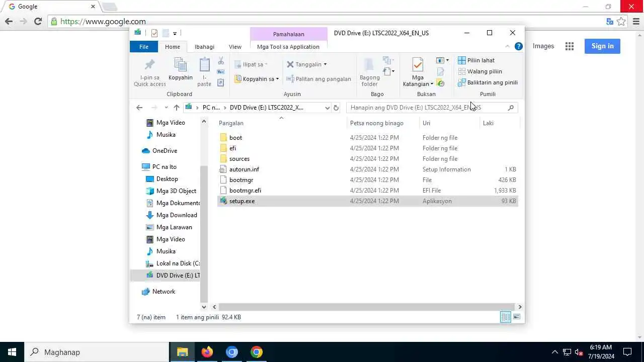Viewport: 644px width, 362px height.
Task: Click the Sign in button on Google
Action: (x=602, y=46)
